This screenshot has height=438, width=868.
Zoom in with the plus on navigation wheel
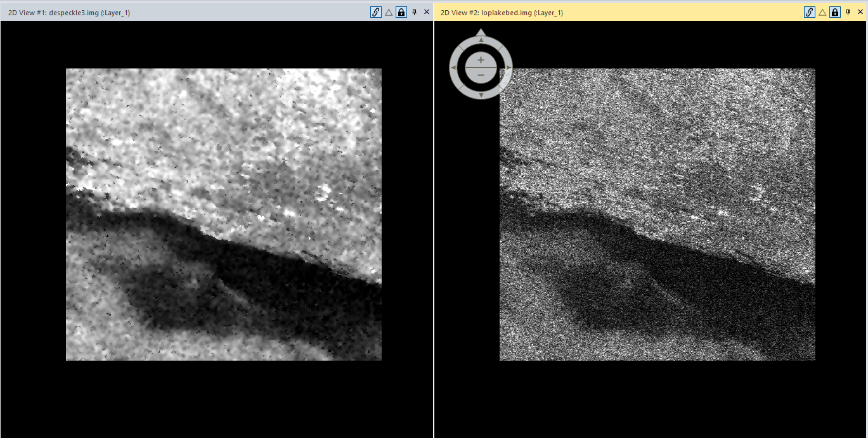481,60
